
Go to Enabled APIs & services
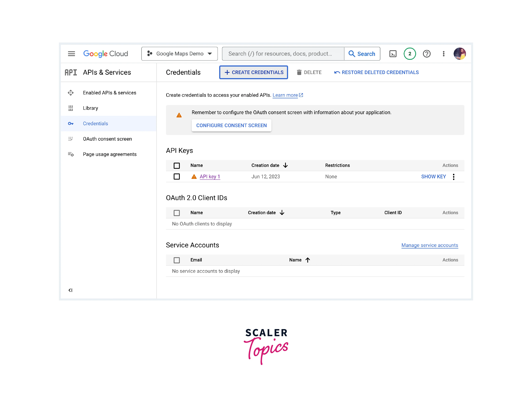tap(110, 93)
